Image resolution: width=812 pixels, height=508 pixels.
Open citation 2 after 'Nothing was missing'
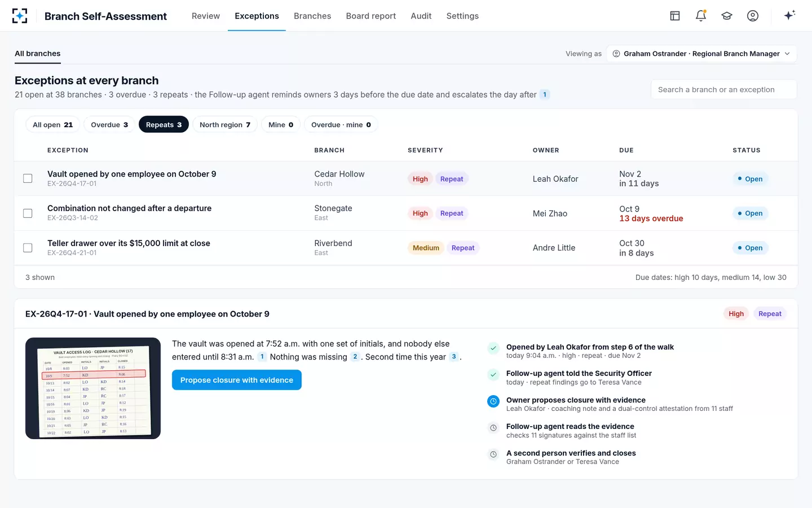(355, 357)
